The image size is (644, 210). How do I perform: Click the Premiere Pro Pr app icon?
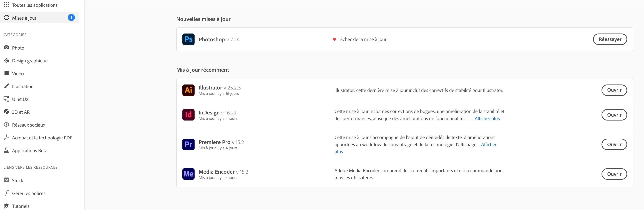click(x=188, y=144)
